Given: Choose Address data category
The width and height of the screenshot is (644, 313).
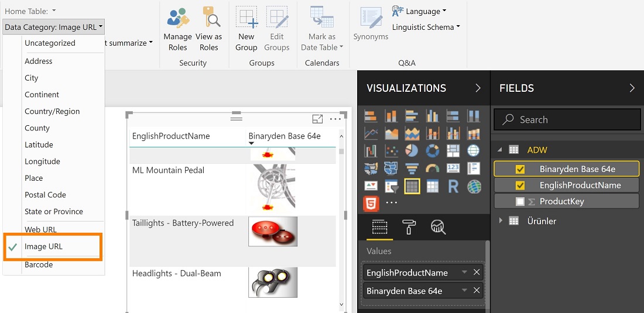Looking at the screenshot, I should [x=39, y=61].
